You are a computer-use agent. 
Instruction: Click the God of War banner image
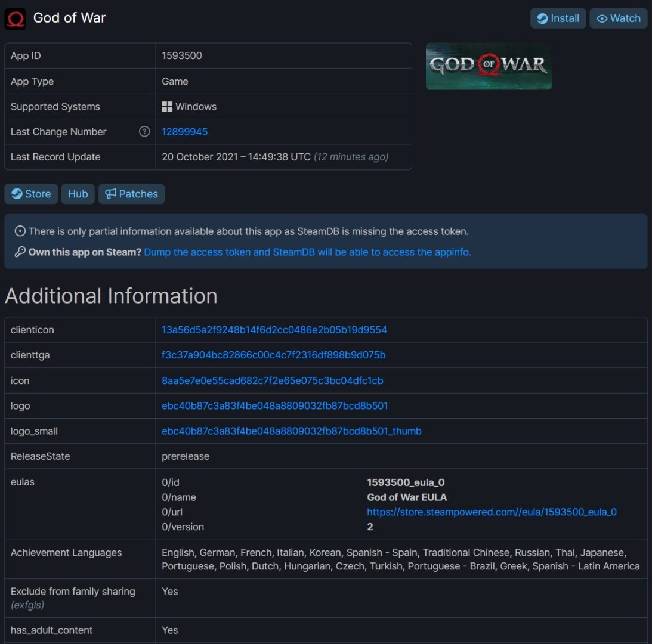(x=488, y=66)
